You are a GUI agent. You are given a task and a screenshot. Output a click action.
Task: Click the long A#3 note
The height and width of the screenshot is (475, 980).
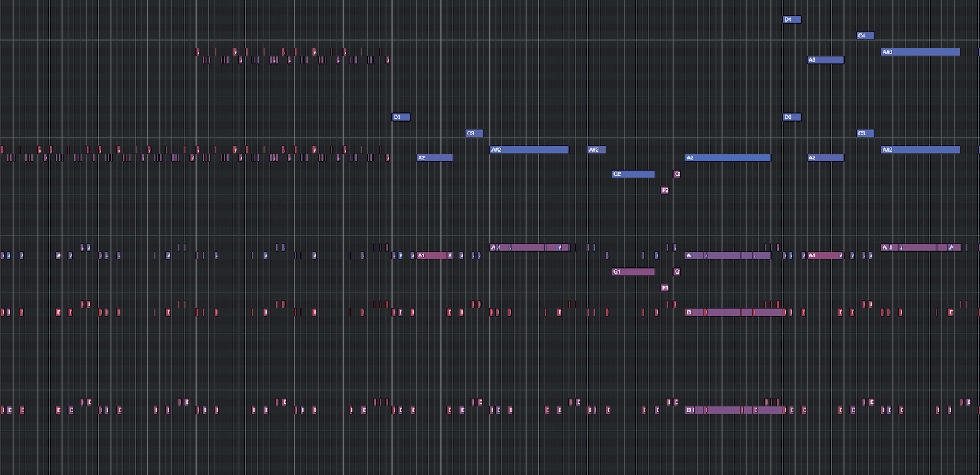click(920, 52)
